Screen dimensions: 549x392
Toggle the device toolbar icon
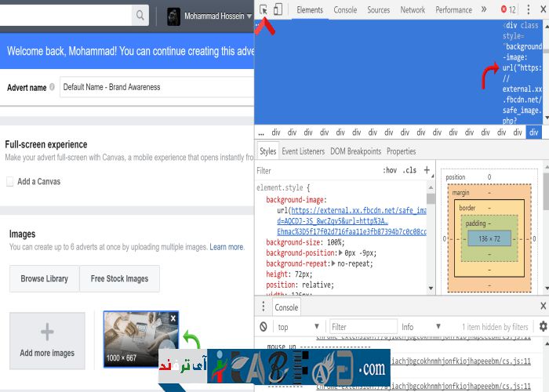278,10
